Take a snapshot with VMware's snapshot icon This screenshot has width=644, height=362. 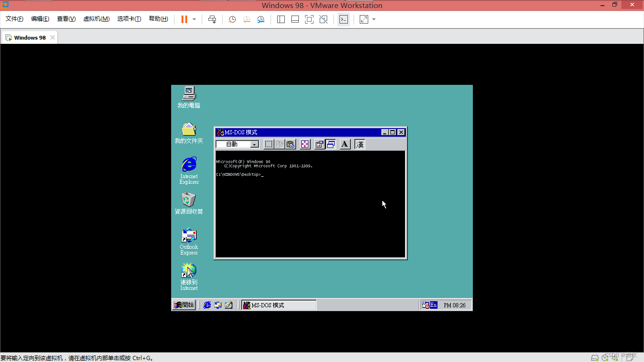click(x=231, y=19)
